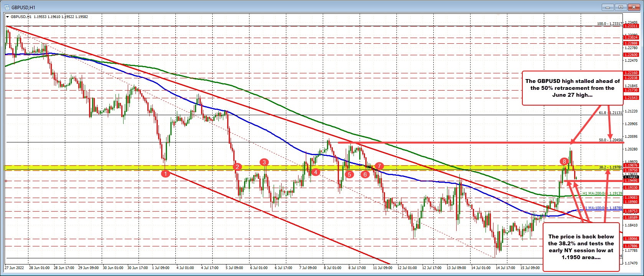This screenshot has height=276, width=644.
Task: Click the red 1.19330 price tag on axis
Action: [x=631, y=188]
